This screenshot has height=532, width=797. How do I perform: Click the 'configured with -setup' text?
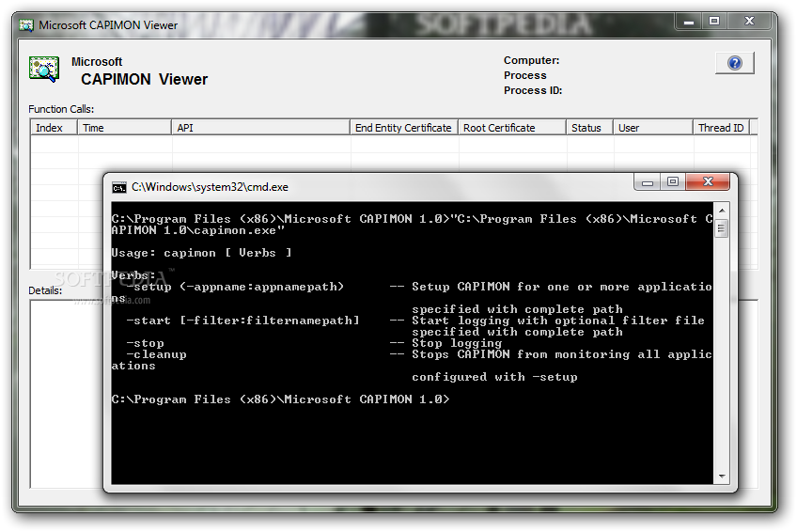[x=494, y=377]
